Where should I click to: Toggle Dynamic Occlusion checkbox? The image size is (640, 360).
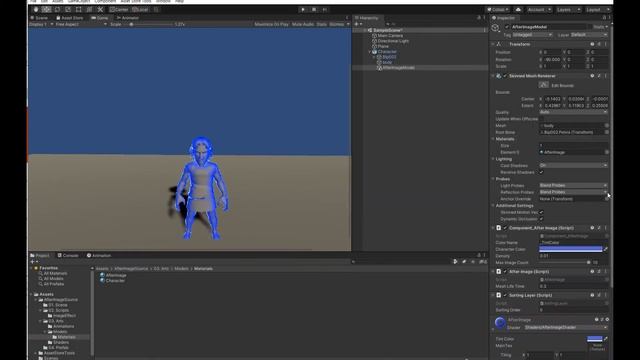(x=541, y=219)
